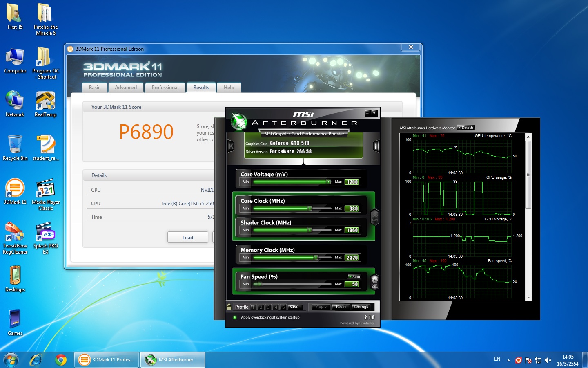Open the Help tab in 3DMark

click(x=229, y=88)
